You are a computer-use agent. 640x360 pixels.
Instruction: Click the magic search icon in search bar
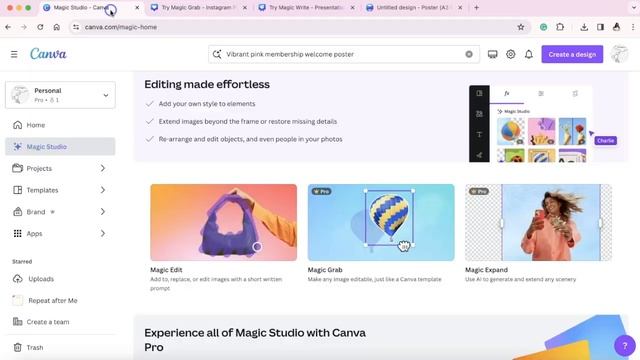[217, 54]
